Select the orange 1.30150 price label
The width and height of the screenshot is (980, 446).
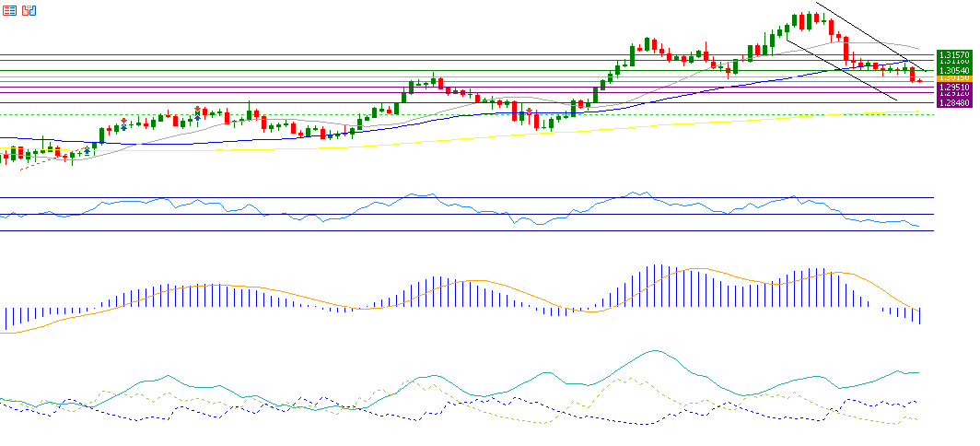[952, 78]
